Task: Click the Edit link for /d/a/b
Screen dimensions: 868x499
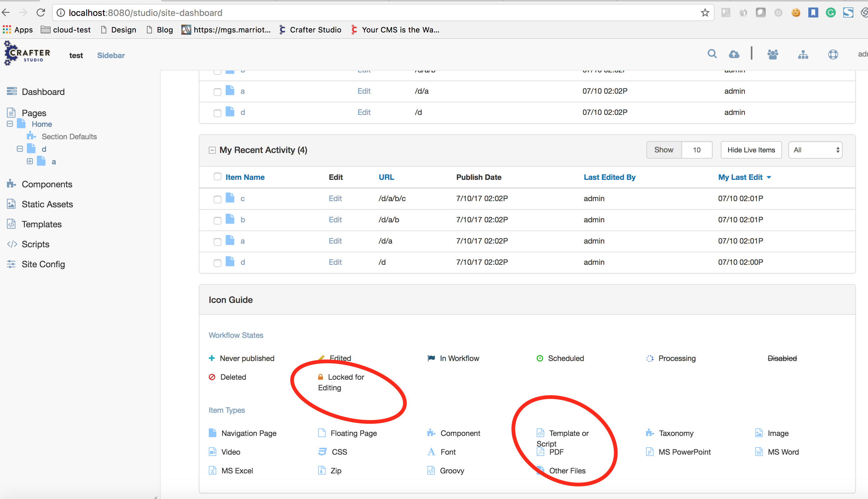Action: [335, 220]
